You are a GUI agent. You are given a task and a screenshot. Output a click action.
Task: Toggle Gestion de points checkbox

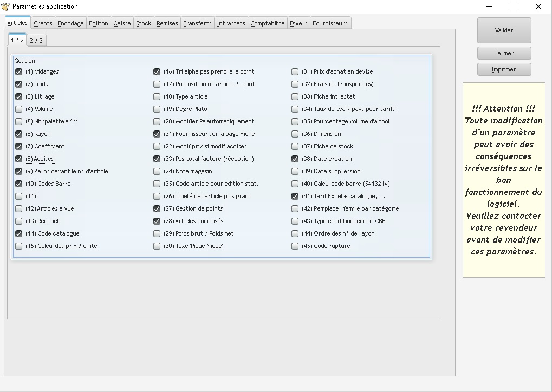(157, 208)
